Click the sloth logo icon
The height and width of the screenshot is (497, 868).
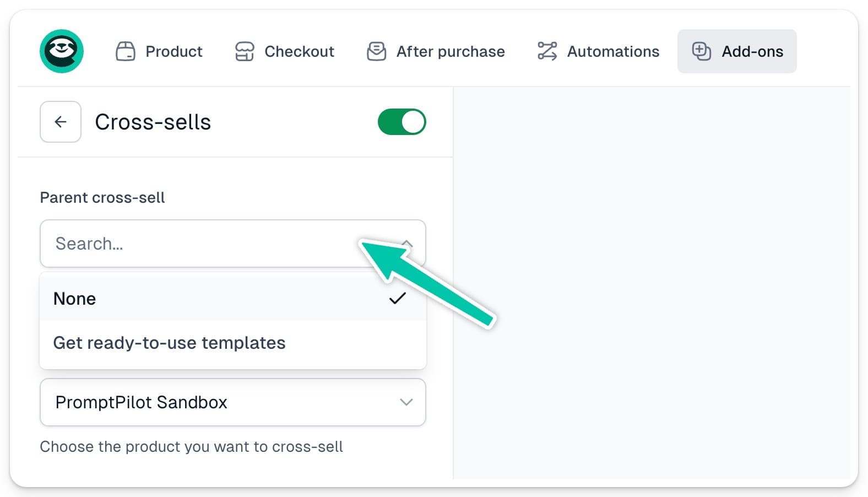(62, 51)
